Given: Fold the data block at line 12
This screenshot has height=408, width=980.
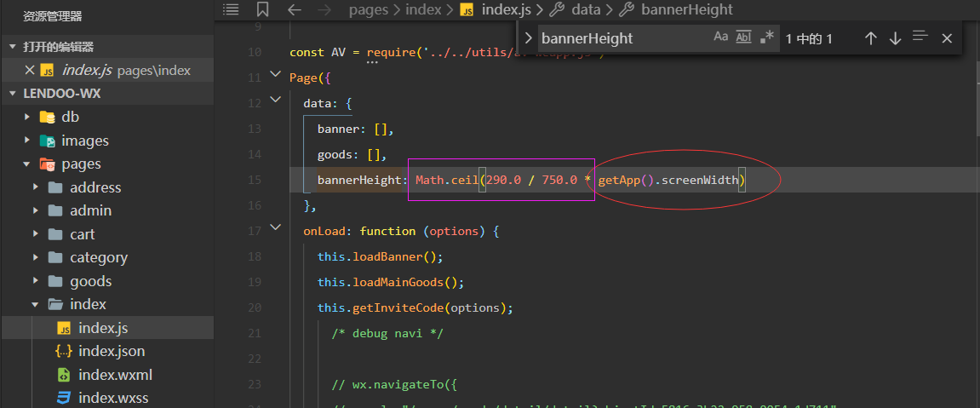Looking at the screenshot, I should click(275, 100).
